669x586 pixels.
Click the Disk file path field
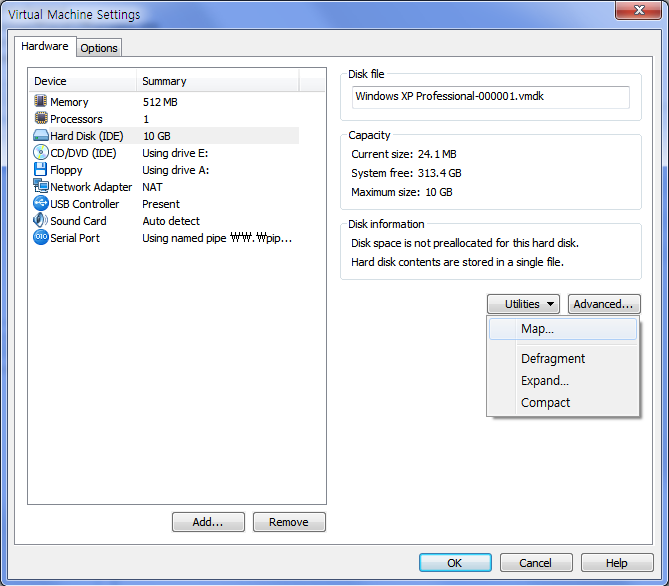[491, 97]
